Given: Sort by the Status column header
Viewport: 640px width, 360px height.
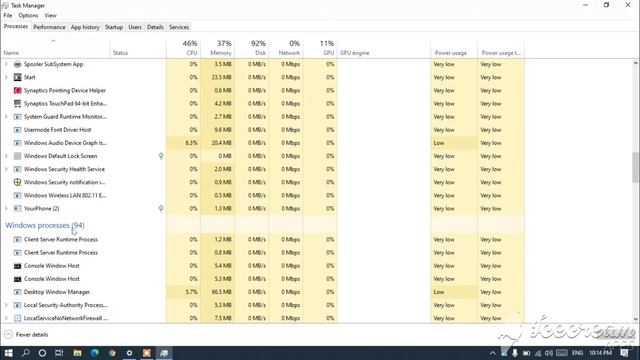Looking at the screenshot, I should click(138, 48).
